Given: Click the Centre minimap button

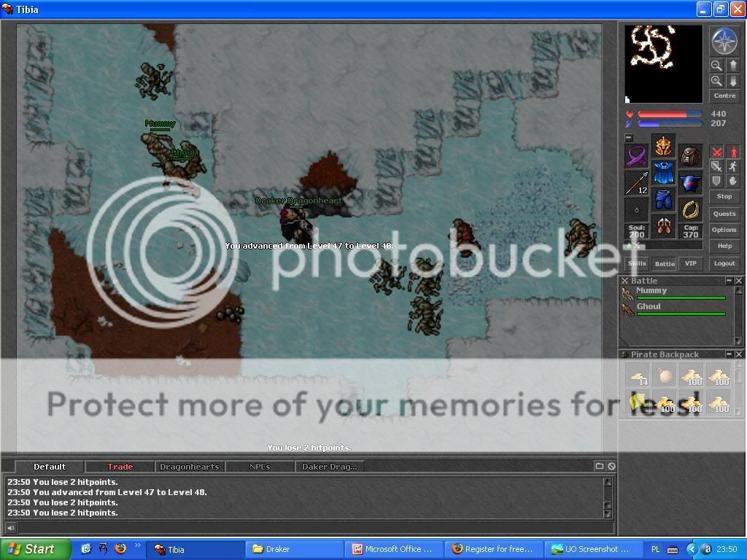Looking at the screenshot, I should pos(724,96).
